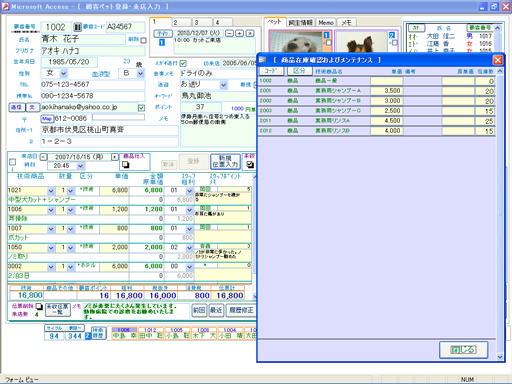This screenshot has width=512, height=384.
Task: Toggle the ハガキ送付 checkbox
Action: point(183,63)
